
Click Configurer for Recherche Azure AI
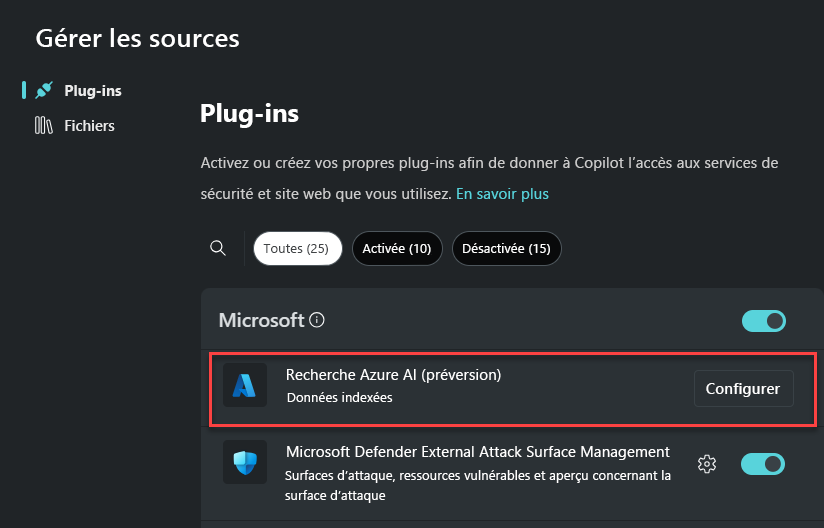pyautogui.click(x=743, y=389)
